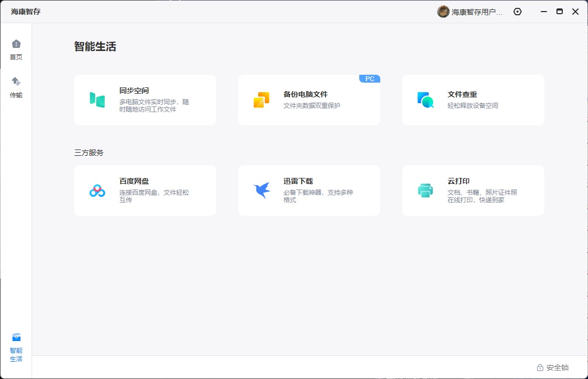
Task: Click the user avatar in title bar
Action: [x=443, y=11]
